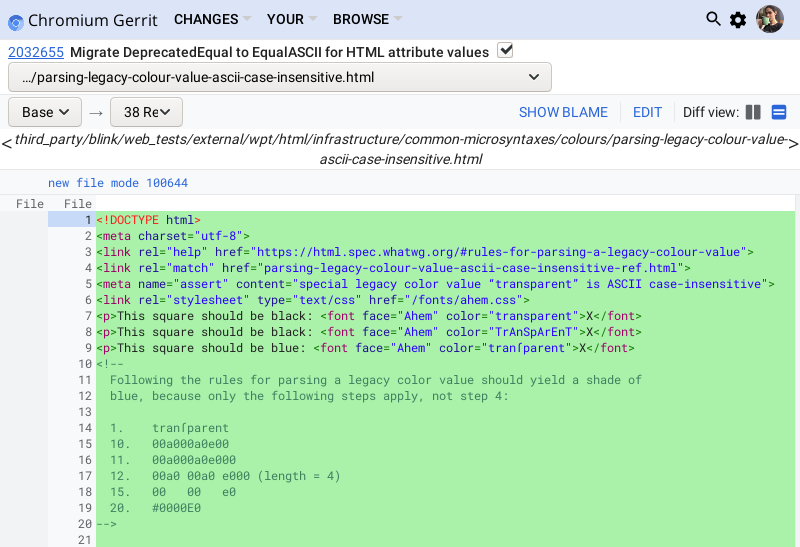
Task: Expand the Base patchset dropdown
Action: [45, 112]
